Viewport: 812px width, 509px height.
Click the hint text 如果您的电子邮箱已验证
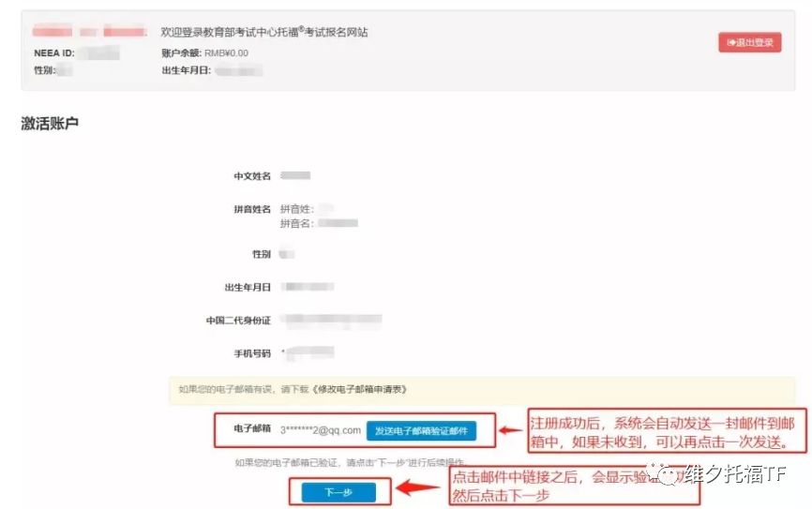pyautogui.click(x=350, y=462)
